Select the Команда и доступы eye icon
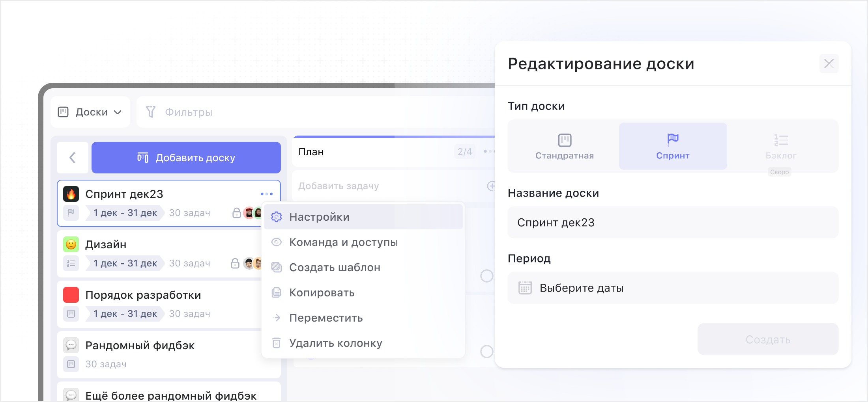Screen dimensions: 868x402 click(276, 242)
